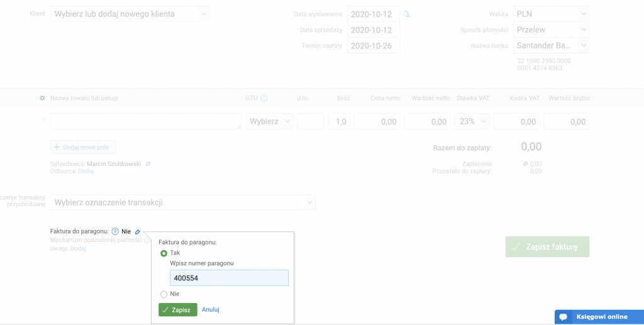The width and height of the screenshot is (644, 325).
Task: Click the Ilość field showing 1,0
Action: [339, 121]
